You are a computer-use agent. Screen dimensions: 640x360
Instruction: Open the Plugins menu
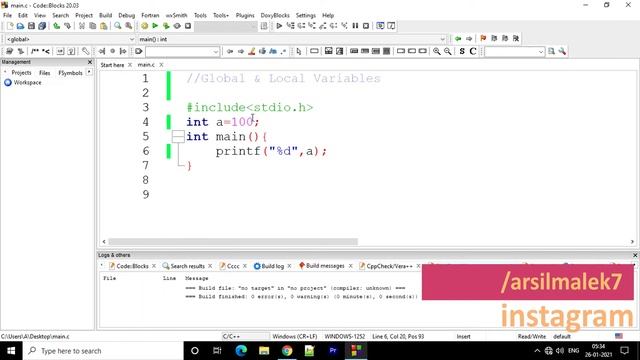[x=245, y=15]
